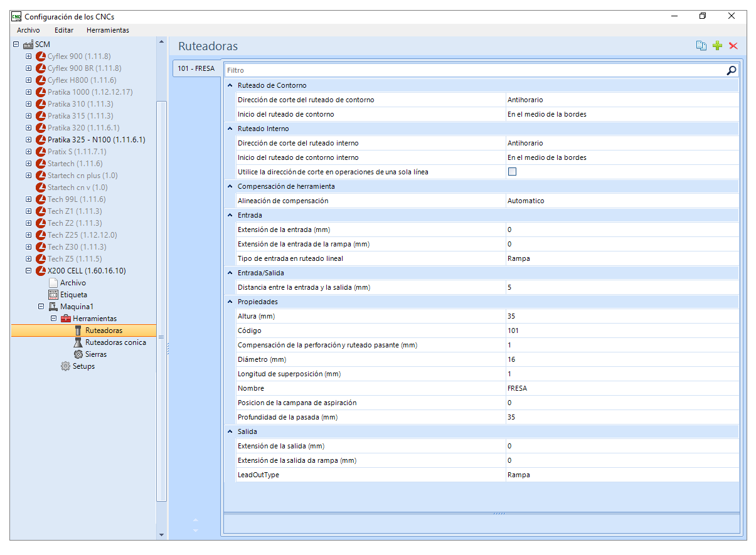The image size is (756, 555).
Task: Expand the Cyflex 900 BR tree node
Action: [29, 68]
